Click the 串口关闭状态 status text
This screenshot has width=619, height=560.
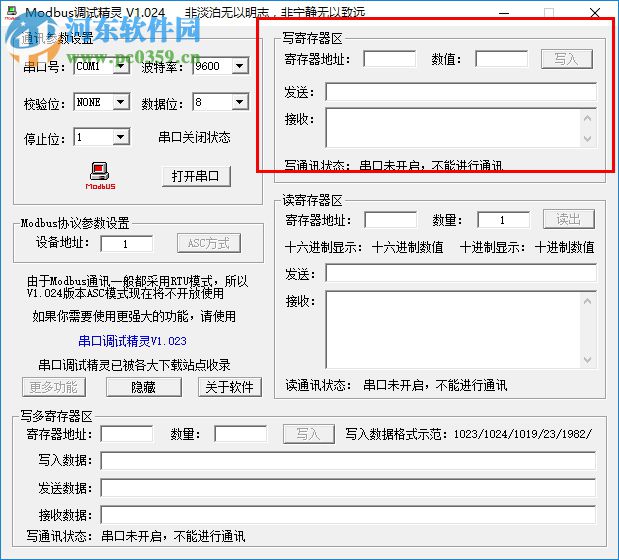coord(194,137)
